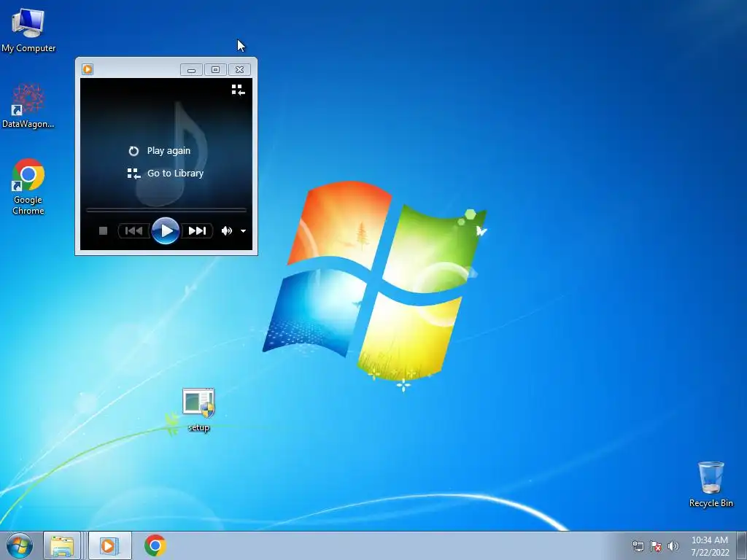Click the Go to Library link
Screen dimensions: 747x560
(166, 174)
